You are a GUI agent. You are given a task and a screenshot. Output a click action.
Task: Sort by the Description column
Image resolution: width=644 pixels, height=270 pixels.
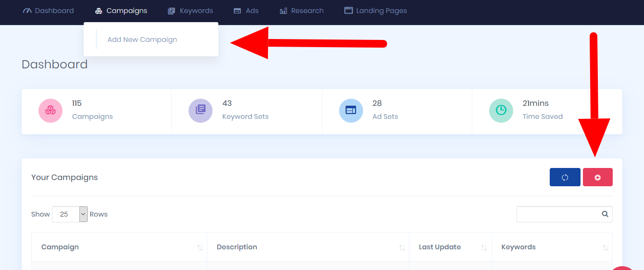point(308,247)
